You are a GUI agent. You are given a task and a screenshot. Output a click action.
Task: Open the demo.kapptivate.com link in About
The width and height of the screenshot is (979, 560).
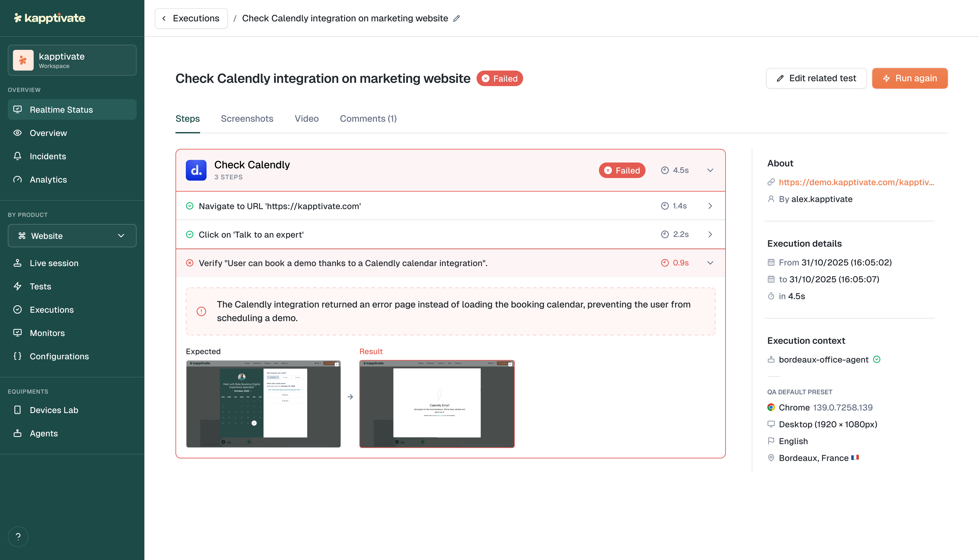click(x=856, y=182)
